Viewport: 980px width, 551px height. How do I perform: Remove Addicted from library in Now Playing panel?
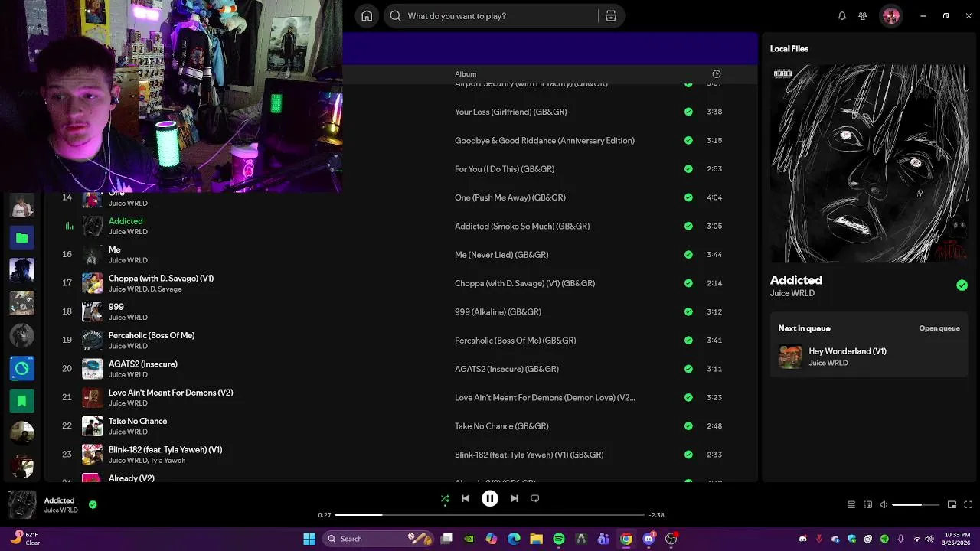(x=962, y=285)
